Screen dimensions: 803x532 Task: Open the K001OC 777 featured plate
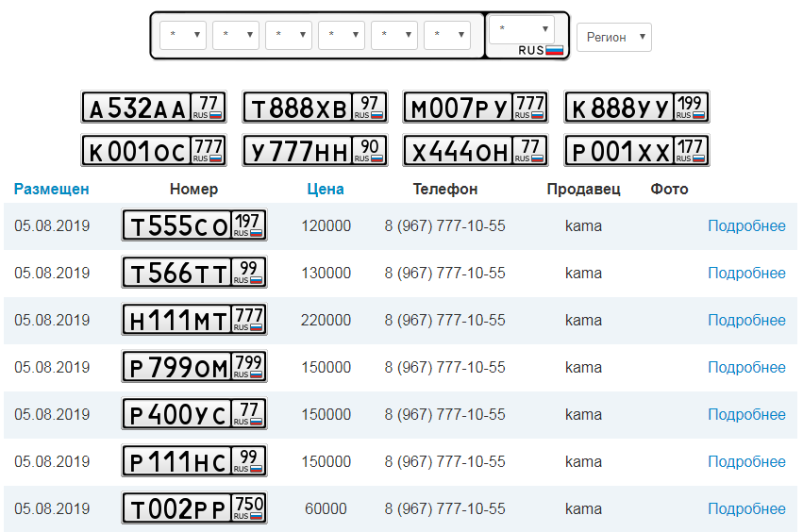(154, 151)
